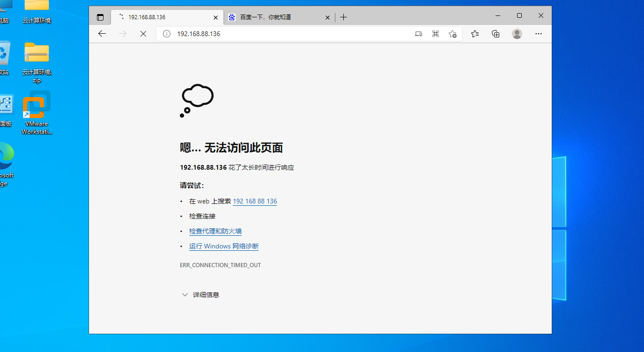Close the 百度一下 tab

(328, 17)
